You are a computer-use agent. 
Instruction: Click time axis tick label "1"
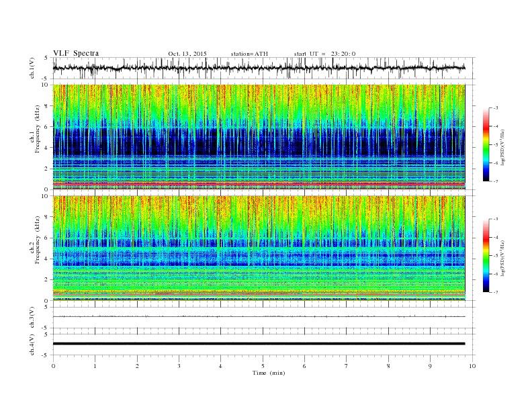pos(95,366)
